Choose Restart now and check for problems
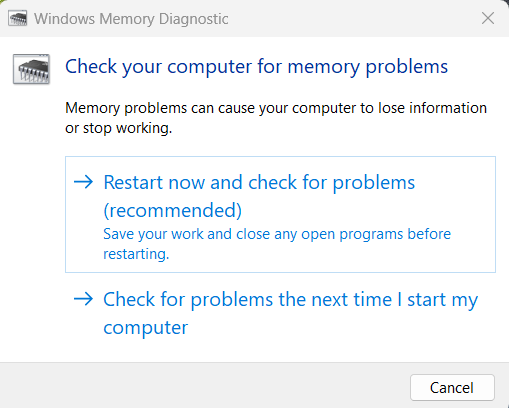509x408 pixels. click(x=280, y=214)
